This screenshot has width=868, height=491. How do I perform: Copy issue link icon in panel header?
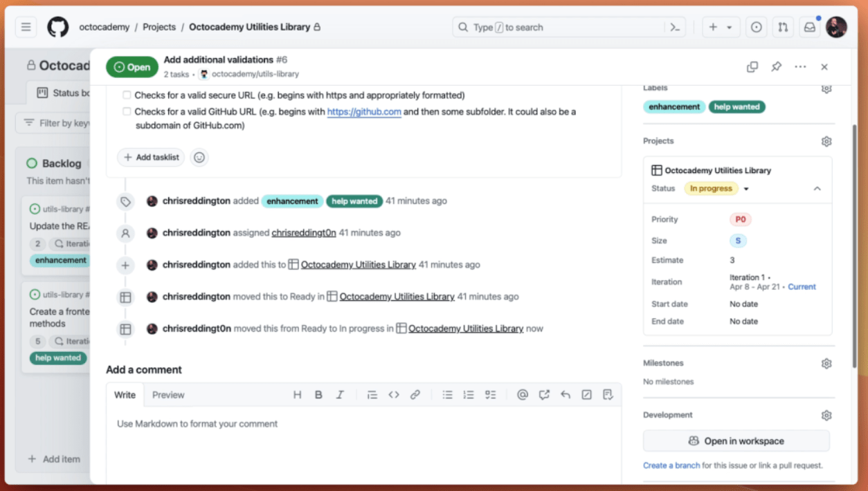(752, 67)
